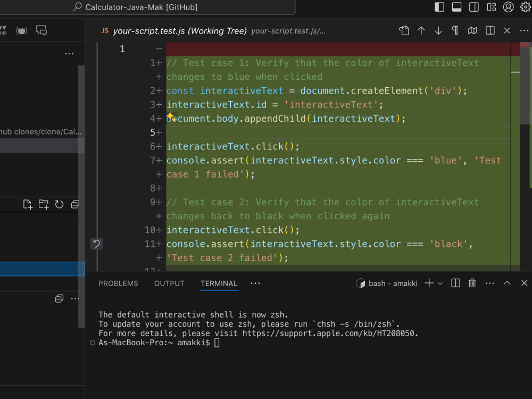532x399 pixels.
Task: Kill the terminal with trash icon
Action: tap(472, 284)
